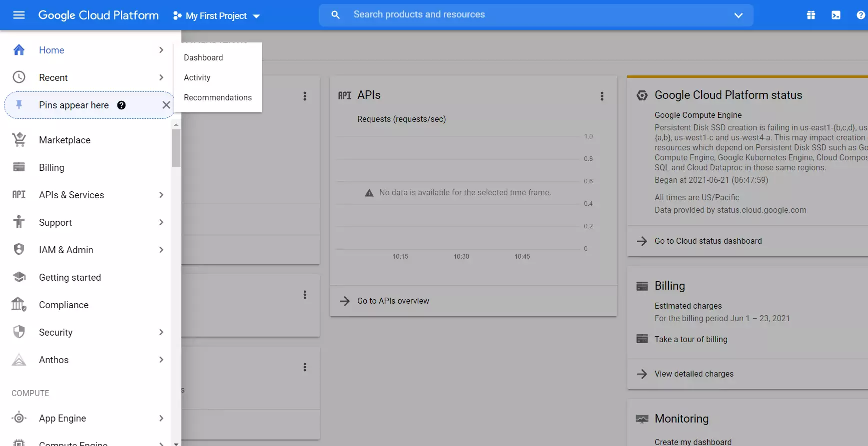The height and width of the screenshot is (446, 868).
Task: Click the Getting started graduation cap icon
Action: pos(19,277)
